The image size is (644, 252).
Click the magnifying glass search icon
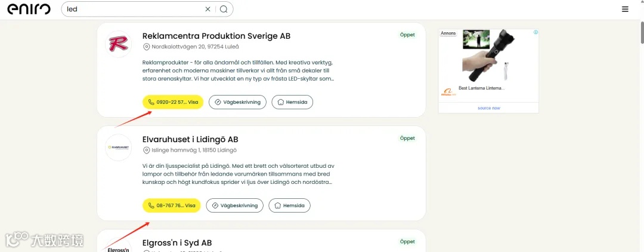[224, 10]
